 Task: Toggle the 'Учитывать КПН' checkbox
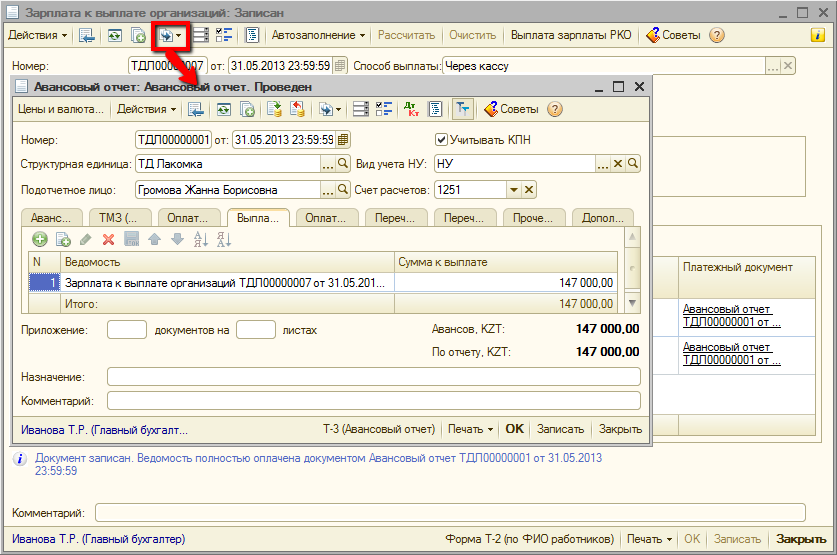click(442, 140)
